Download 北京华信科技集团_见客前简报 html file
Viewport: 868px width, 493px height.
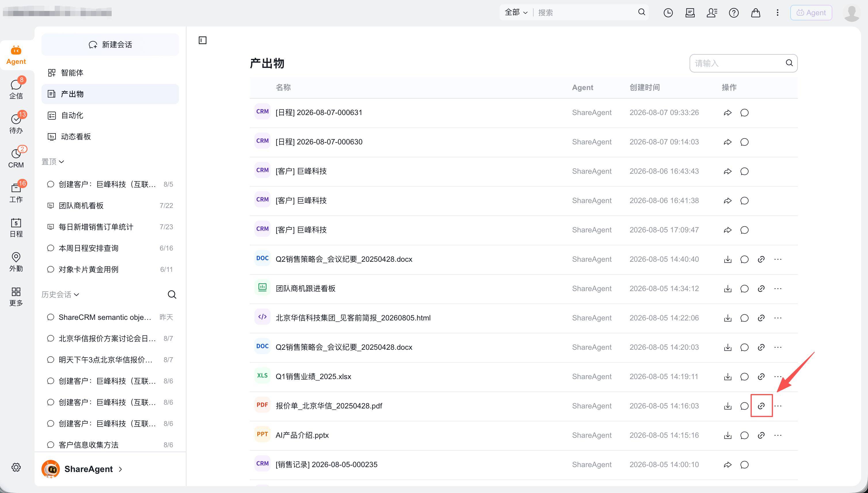727,318
